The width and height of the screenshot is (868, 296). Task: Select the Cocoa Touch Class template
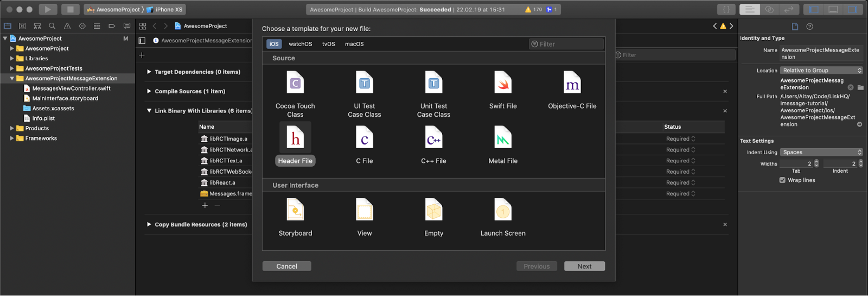295,95
